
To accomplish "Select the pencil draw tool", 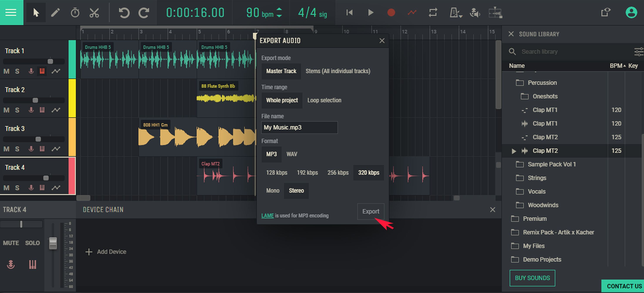I will coord(55,12).
